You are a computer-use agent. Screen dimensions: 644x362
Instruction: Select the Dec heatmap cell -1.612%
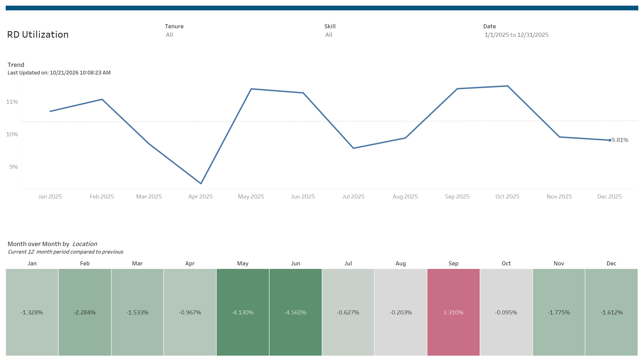tap(611, 312)
